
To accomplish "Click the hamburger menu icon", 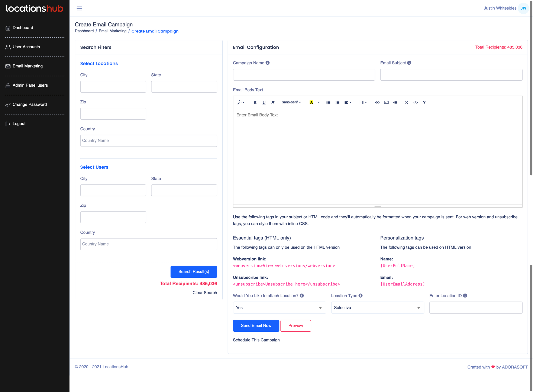I will pos(79,8).
